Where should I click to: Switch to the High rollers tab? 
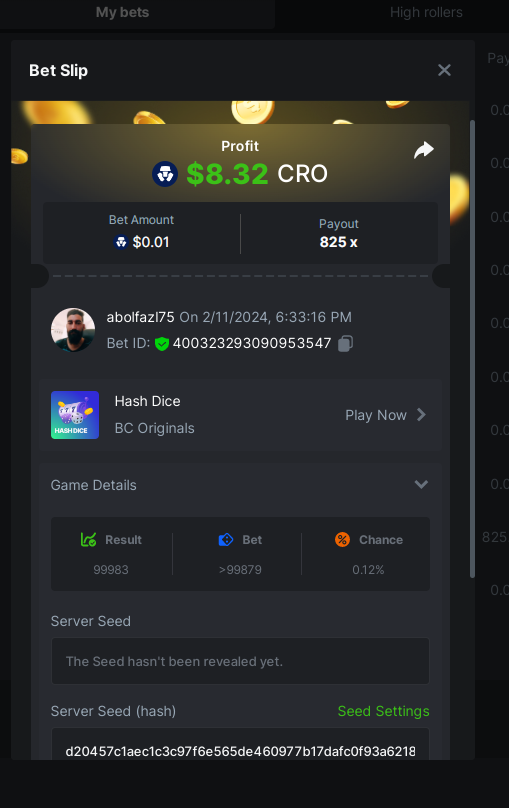tap(426, 12)
